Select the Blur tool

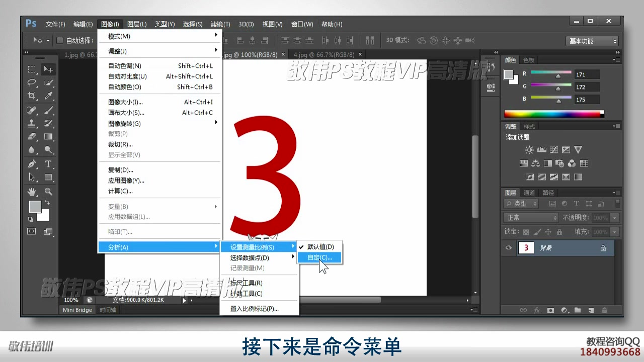tap(32, 150)
